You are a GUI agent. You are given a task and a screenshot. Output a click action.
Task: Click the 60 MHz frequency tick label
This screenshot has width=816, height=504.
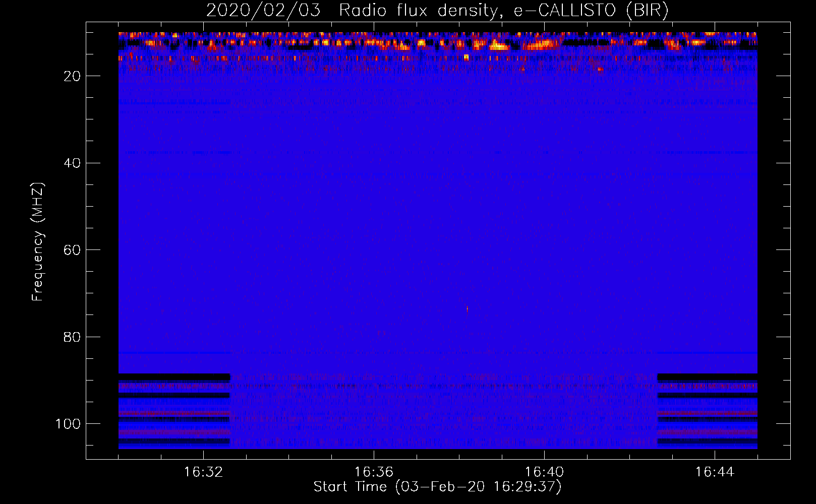[x=73, y=250]
